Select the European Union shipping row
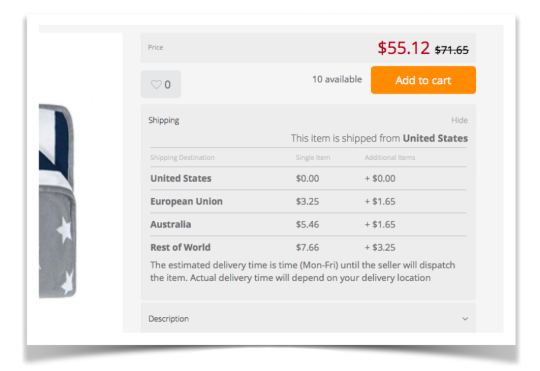Viewport: 540px width, 371px height. (308, 202)
